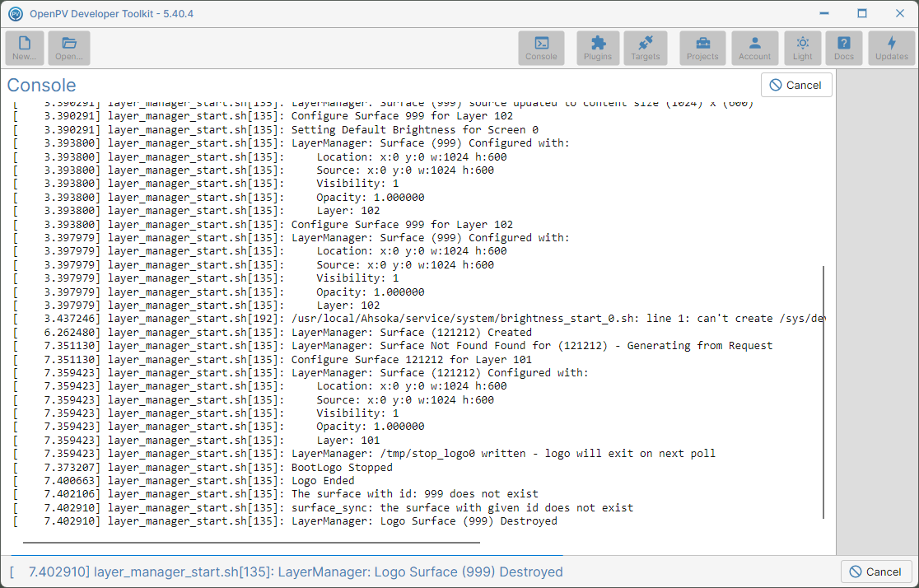
Task: Open the Targets plug icon
Action: pyautogui.click(x=646, y=48)
